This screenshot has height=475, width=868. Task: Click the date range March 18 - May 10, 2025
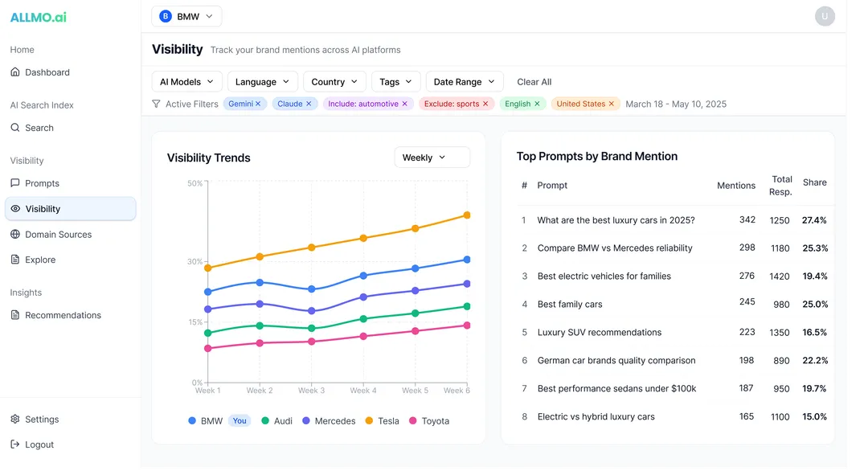[x=676, y=104]
